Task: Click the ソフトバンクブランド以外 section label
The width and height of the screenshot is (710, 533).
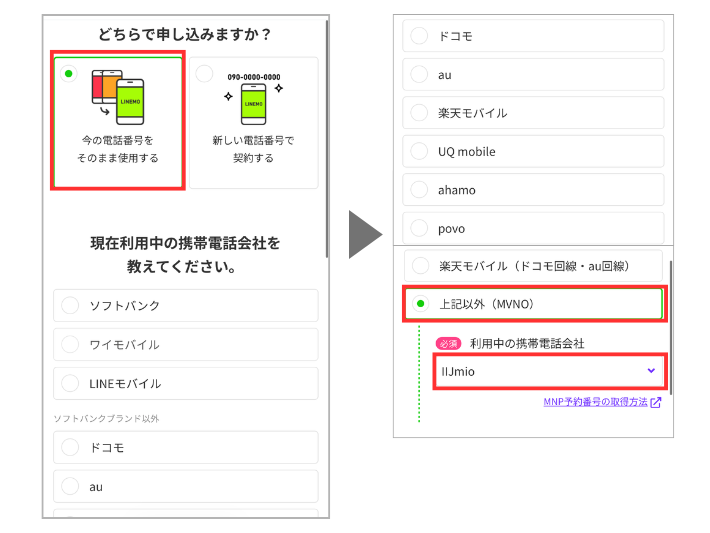Action: (106, 418)
